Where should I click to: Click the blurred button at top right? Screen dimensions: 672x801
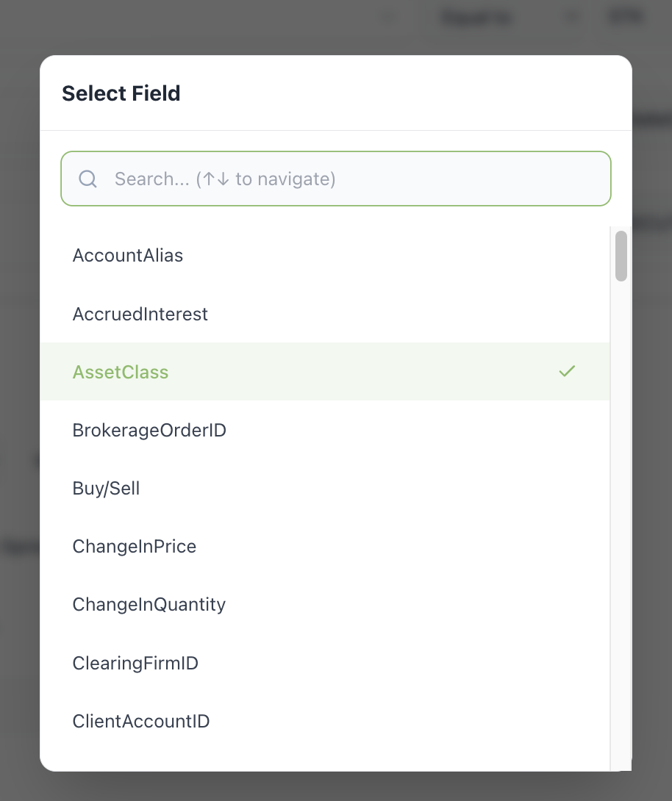624,17
